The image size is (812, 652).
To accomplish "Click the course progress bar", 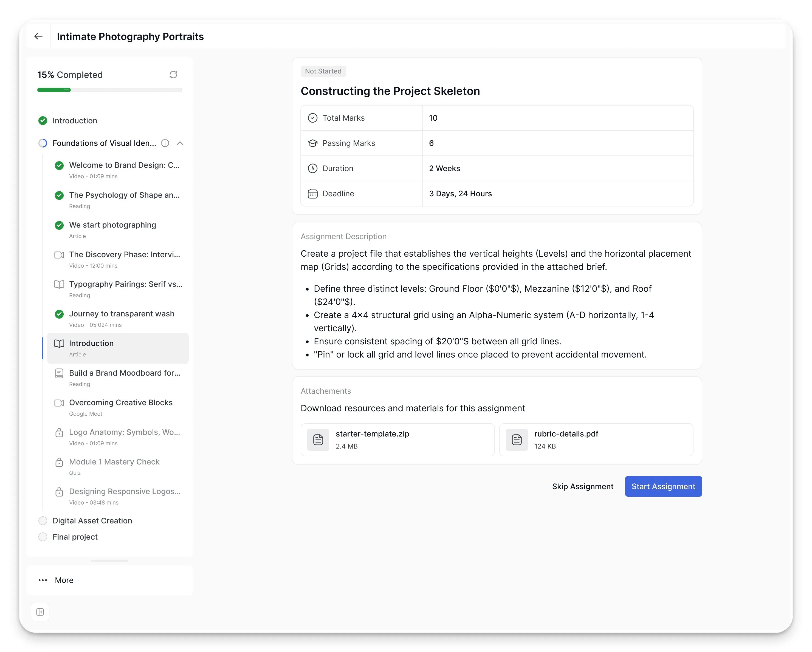I will 110,90.
